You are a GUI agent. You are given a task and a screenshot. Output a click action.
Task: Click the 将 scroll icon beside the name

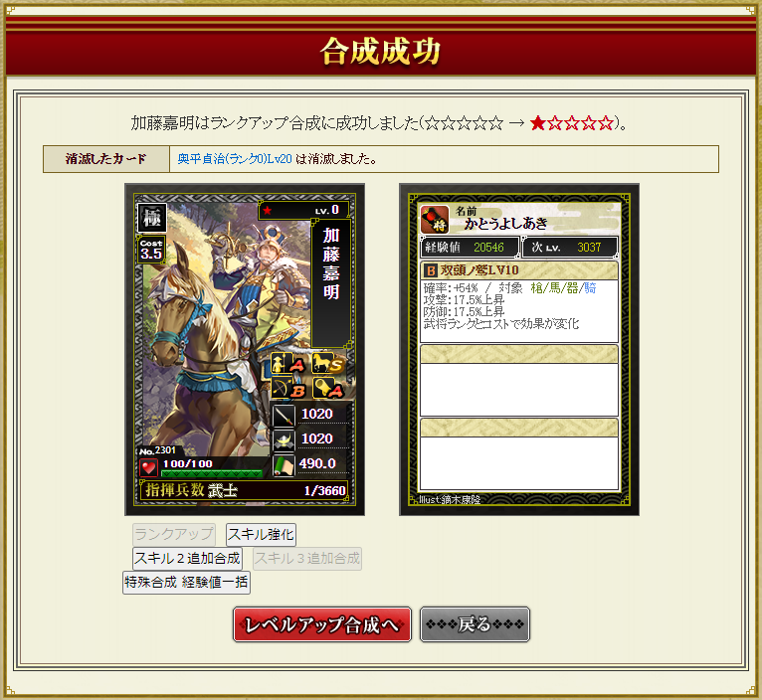435,220
